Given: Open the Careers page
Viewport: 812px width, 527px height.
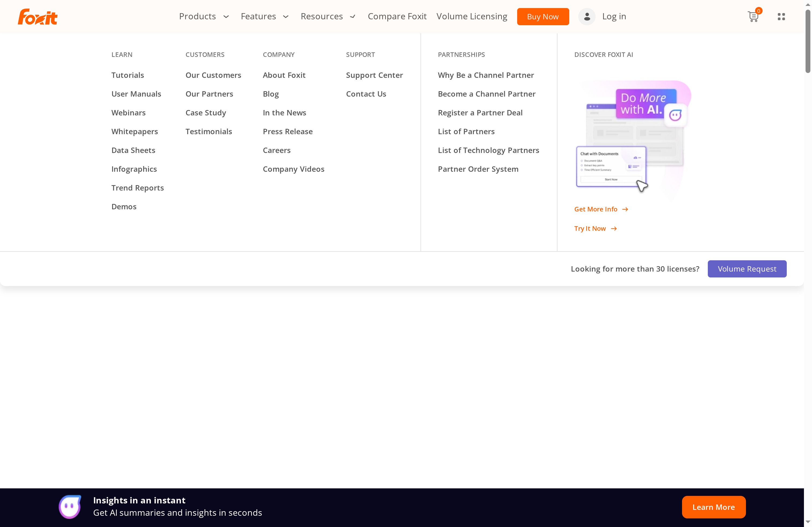Looking at the screenshot, I should 276,150.
